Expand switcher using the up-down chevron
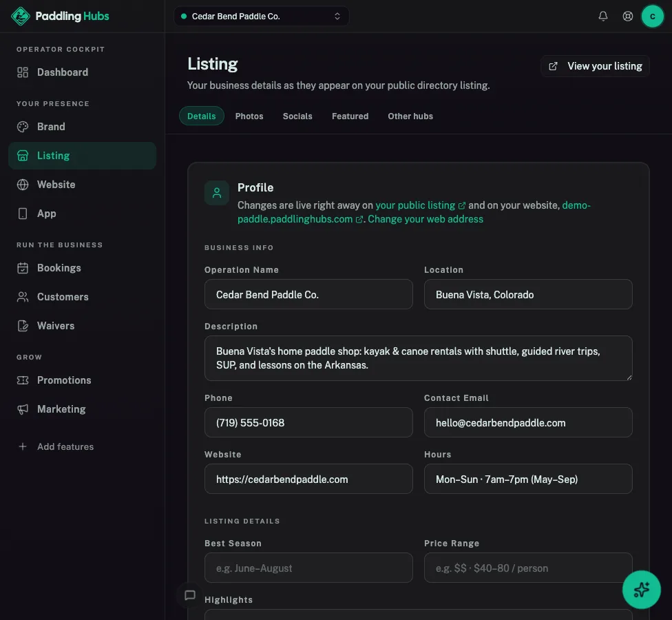The width and height of the screenshot is (672, 620). (x=337, y=17)
